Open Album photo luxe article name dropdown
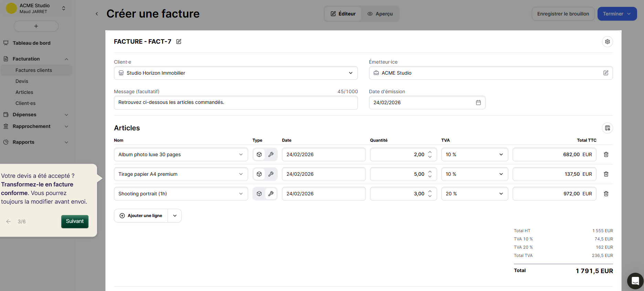644x291 pixels. (181, 154)
